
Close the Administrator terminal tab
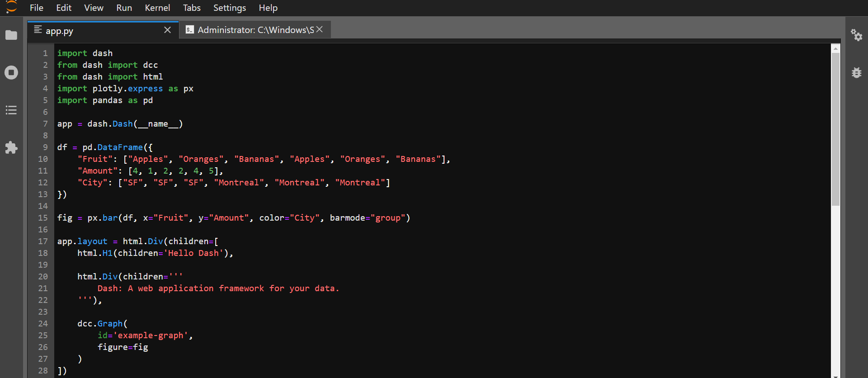[x=320, y=29]
